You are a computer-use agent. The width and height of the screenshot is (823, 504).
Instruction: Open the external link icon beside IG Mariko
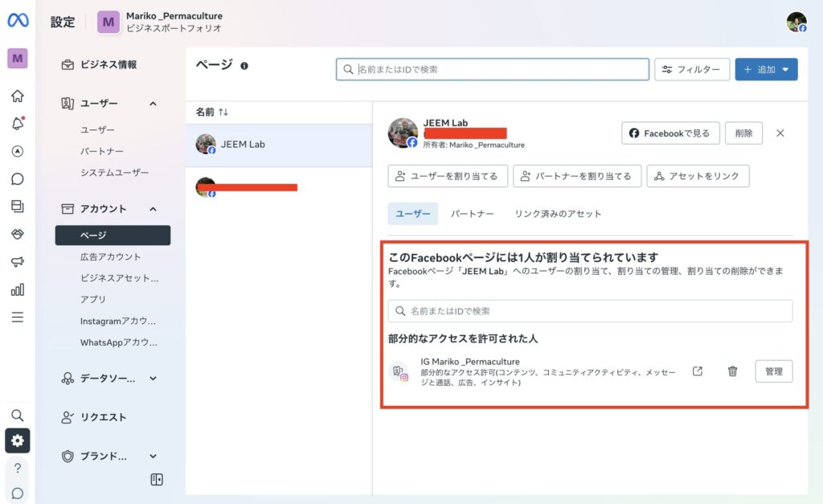point(698,371)
